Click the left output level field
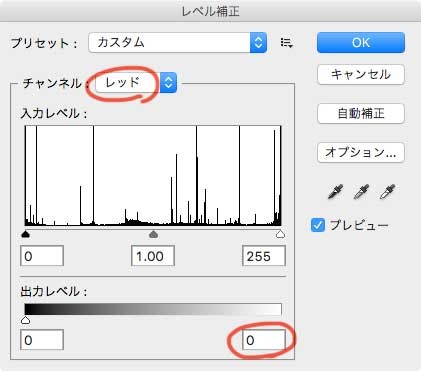421x371 pixels. 42,340
